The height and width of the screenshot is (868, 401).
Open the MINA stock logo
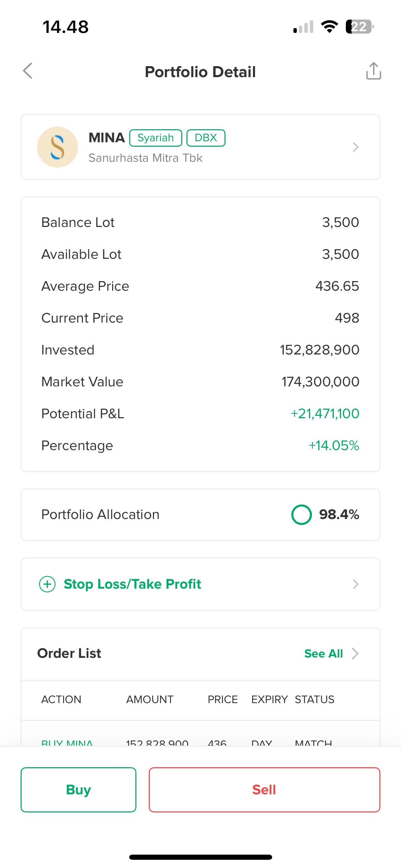[57, 147]
